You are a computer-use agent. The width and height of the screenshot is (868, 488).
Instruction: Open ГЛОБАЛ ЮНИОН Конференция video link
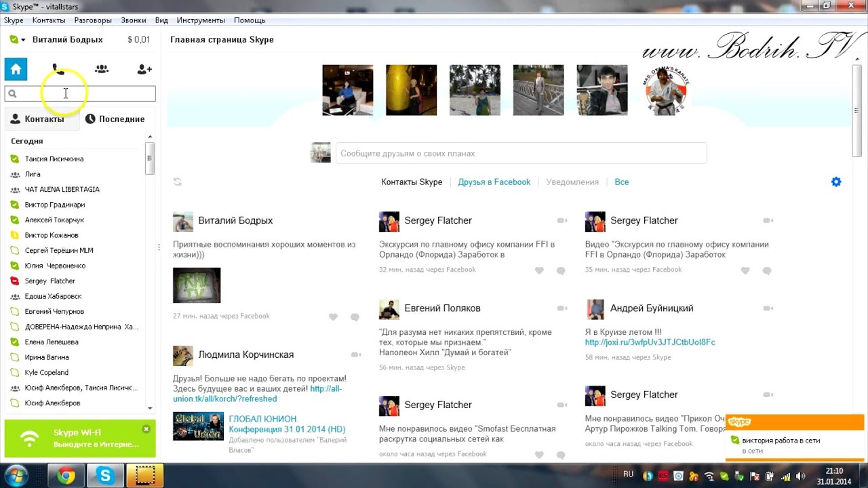pos(287,424)
